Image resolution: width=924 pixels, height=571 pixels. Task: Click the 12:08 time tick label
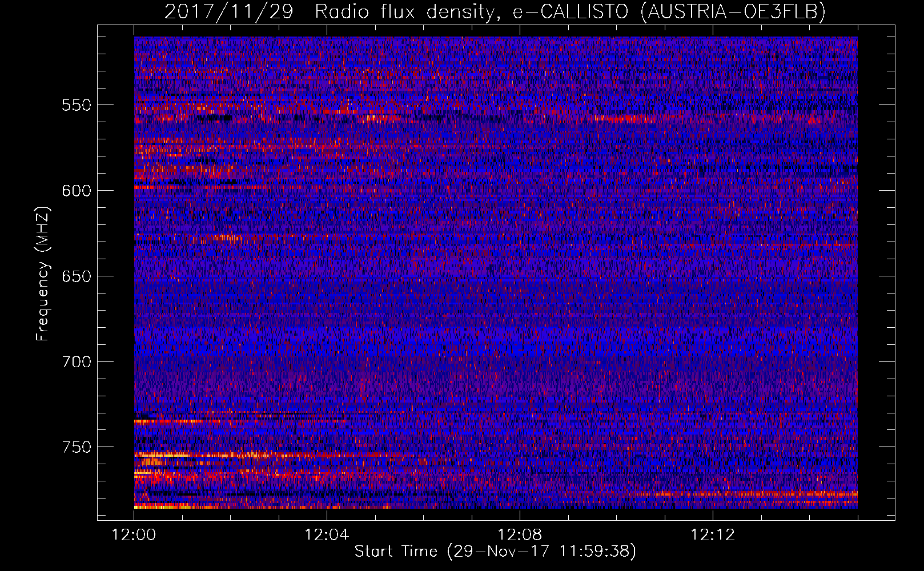520,535
